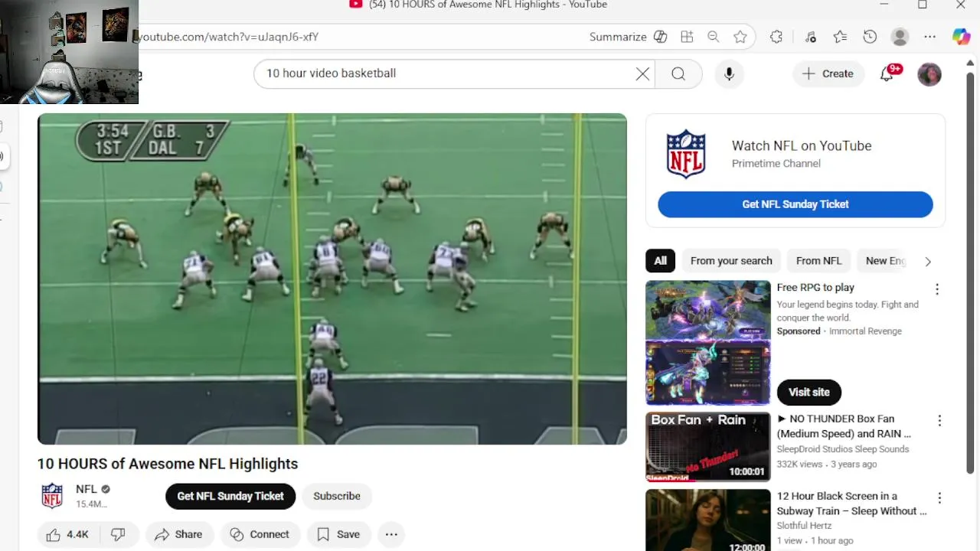Open options menu for Free RPG ad
The height and width of the screenshot is (551, 980).
[x=937, y=289]
